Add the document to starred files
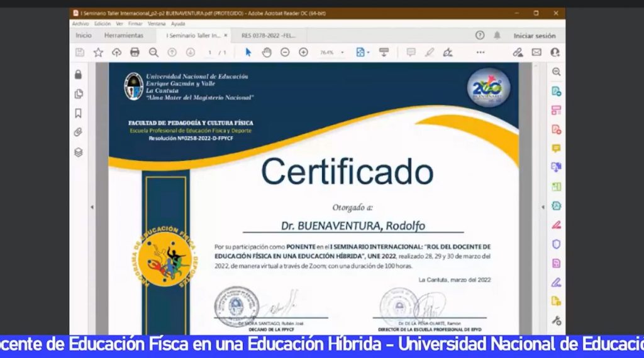 (x=98, y=53)
